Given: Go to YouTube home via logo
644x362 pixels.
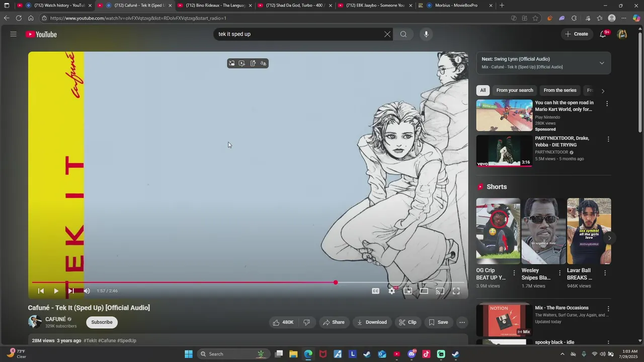Looking at the screenshot, I should (x=41, y=34).
